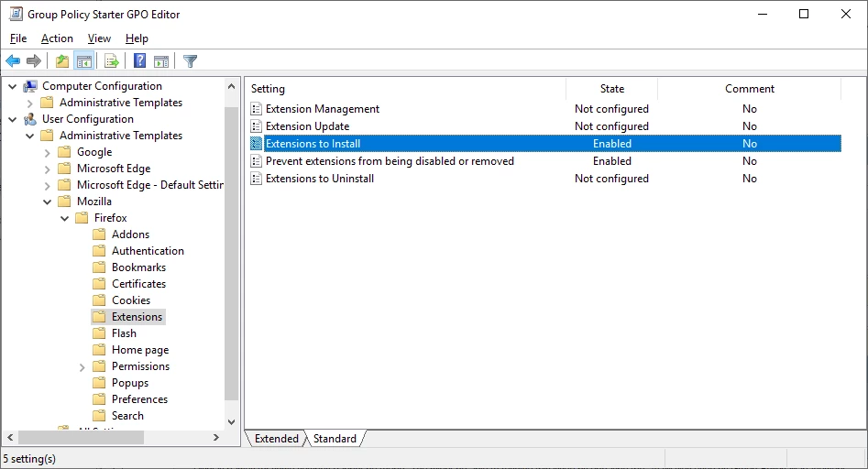Collapse the Firefox folder

[64, 218]
